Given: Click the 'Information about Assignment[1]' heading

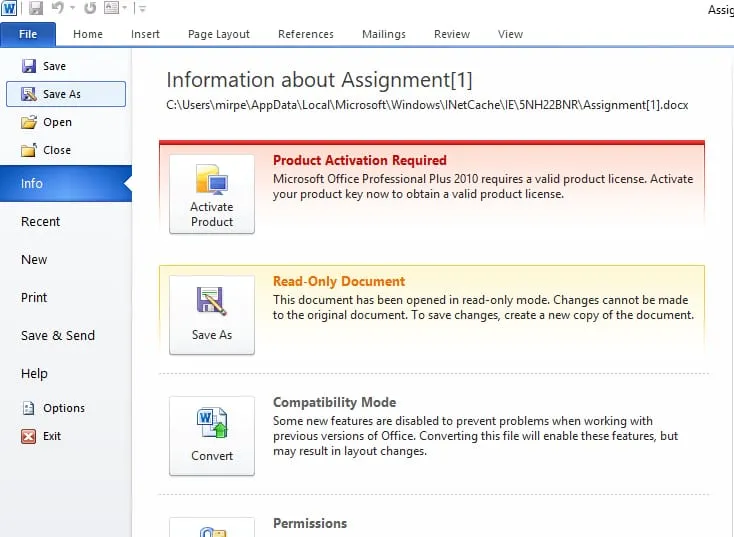Looking at the screenshot, I should (319, 80).
